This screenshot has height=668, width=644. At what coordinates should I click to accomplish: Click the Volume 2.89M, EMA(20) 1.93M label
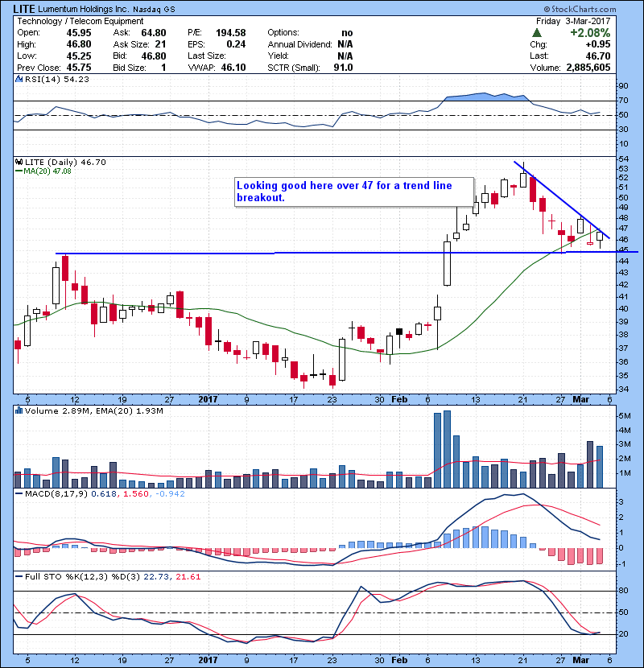[94, 411]
